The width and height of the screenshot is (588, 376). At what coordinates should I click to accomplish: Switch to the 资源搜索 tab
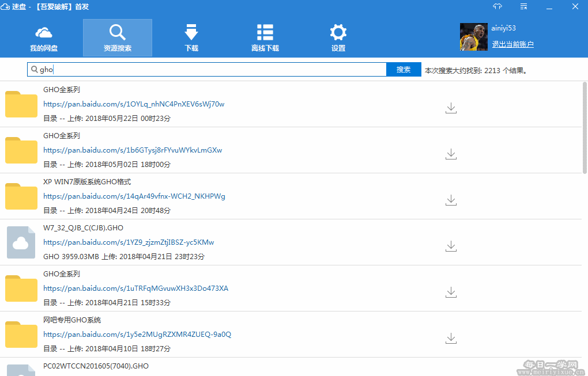click(x=118, y=38)
